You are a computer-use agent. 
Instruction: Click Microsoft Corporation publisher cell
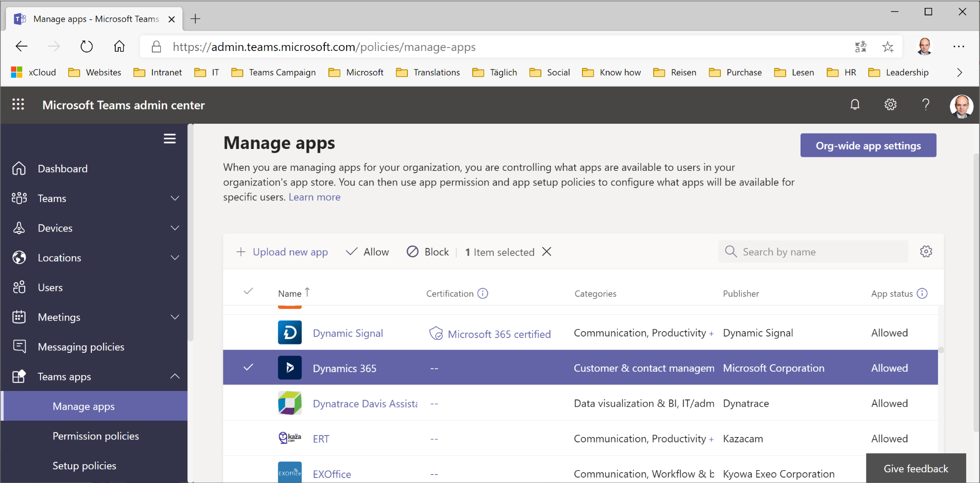773,368
